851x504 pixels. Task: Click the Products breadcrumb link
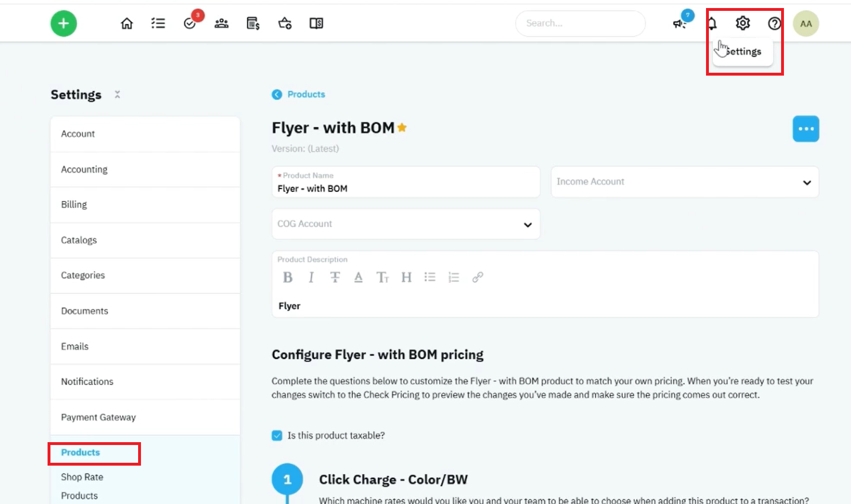pyautogui.click(x=306, y=94)
